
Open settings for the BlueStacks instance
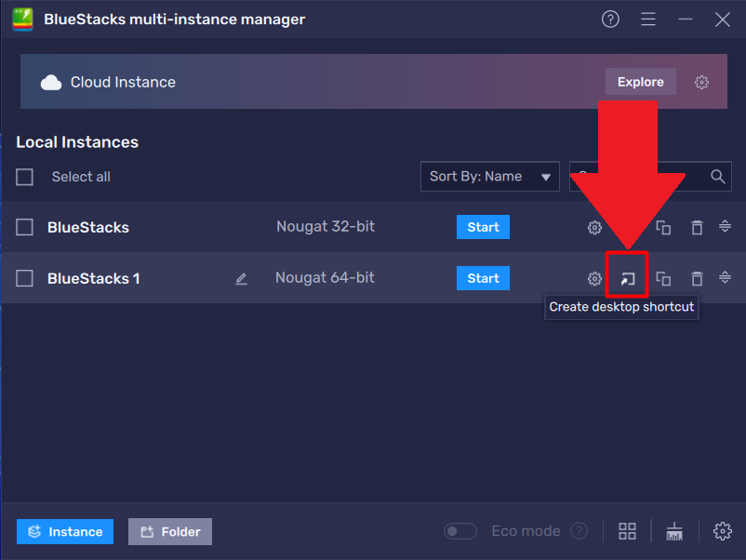(x=594, y=227)
